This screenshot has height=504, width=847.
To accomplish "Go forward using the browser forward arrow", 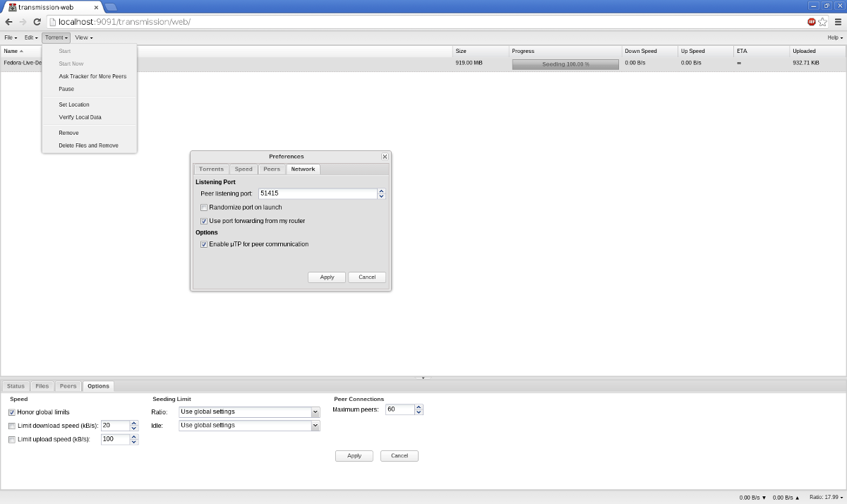I will pyautogui.click(x=23, y=22).
